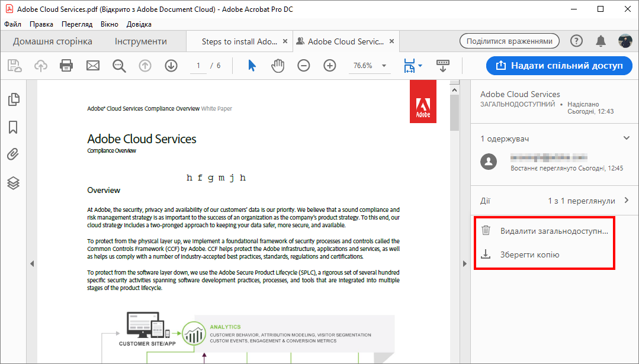
Task: Click Надати спільний доступ button
Action: coord(559,66)
